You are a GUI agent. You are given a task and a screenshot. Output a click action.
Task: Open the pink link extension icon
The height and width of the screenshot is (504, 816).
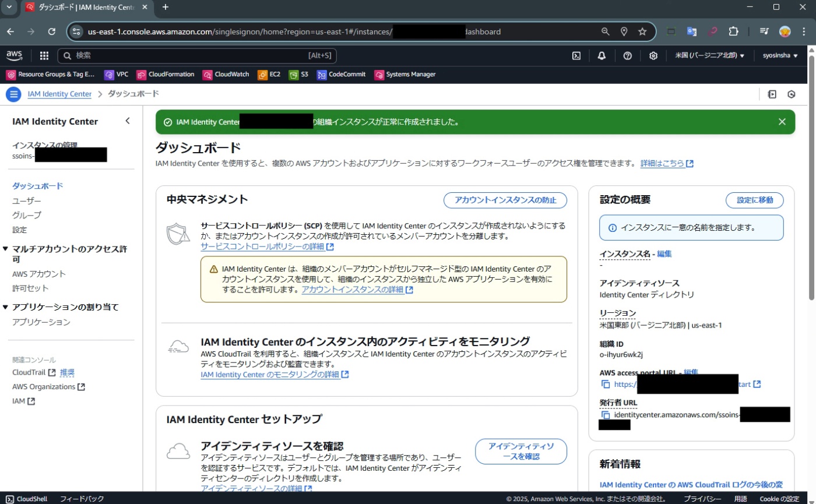(x=712, y=31)
